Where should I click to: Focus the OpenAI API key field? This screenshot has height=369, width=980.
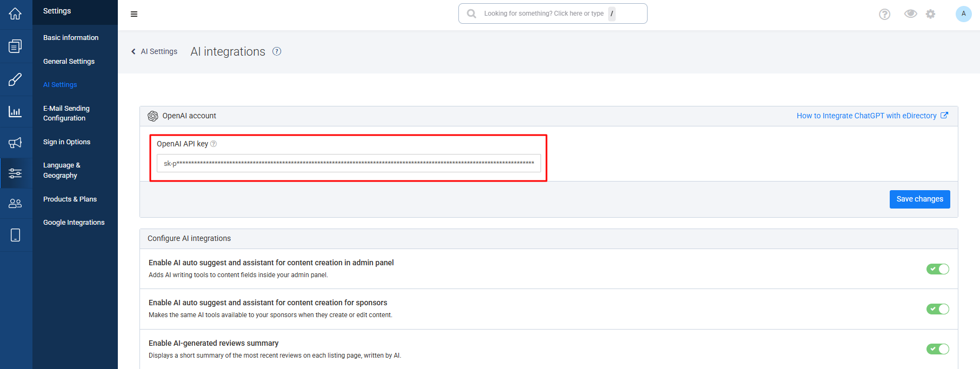coord(349,163)
